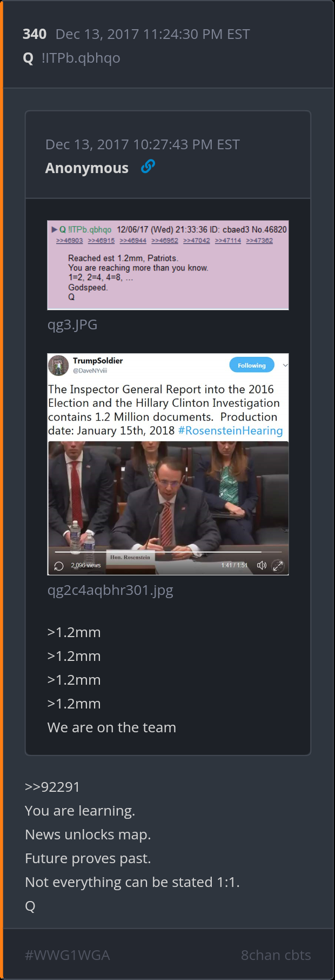Select the 8chan cbts board label
The image size is (335, 980).
coord(276,955)
